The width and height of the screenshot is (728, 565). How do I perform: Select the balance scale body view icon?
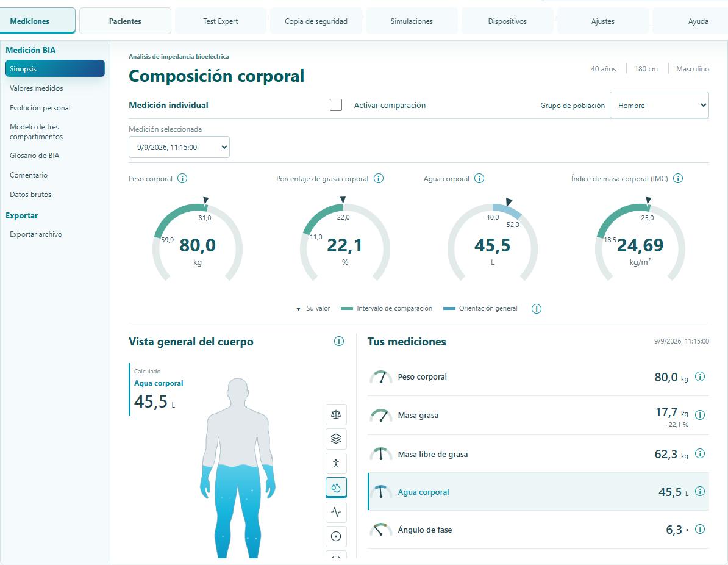336,414
